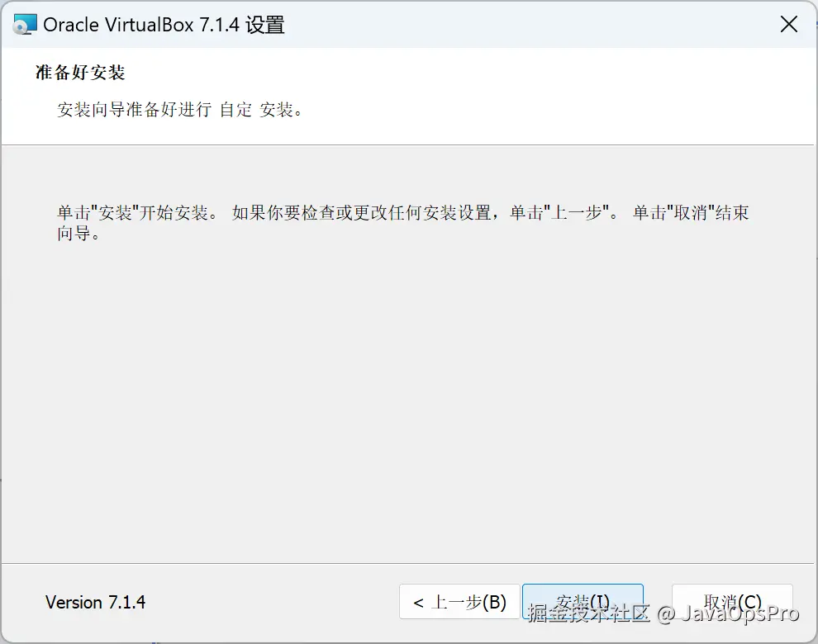Image resolution: width=818 pixels, height=644 pixels.
Task: Click the "@ JavaOpsPro" watermark text
Action: coord(728,614)
